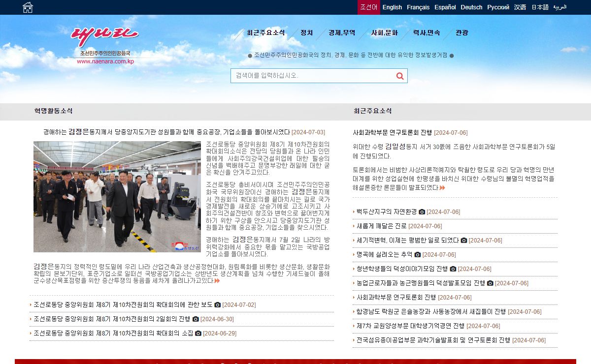Open 명곡에 실려오는 추억 article

coord(385,255)
